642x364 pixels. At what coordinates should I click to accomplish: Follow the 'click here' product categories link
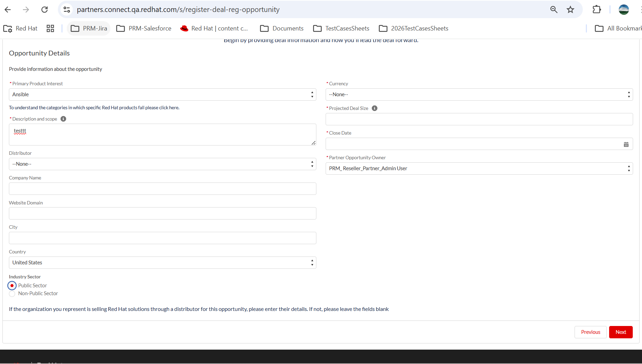(169, 108)
